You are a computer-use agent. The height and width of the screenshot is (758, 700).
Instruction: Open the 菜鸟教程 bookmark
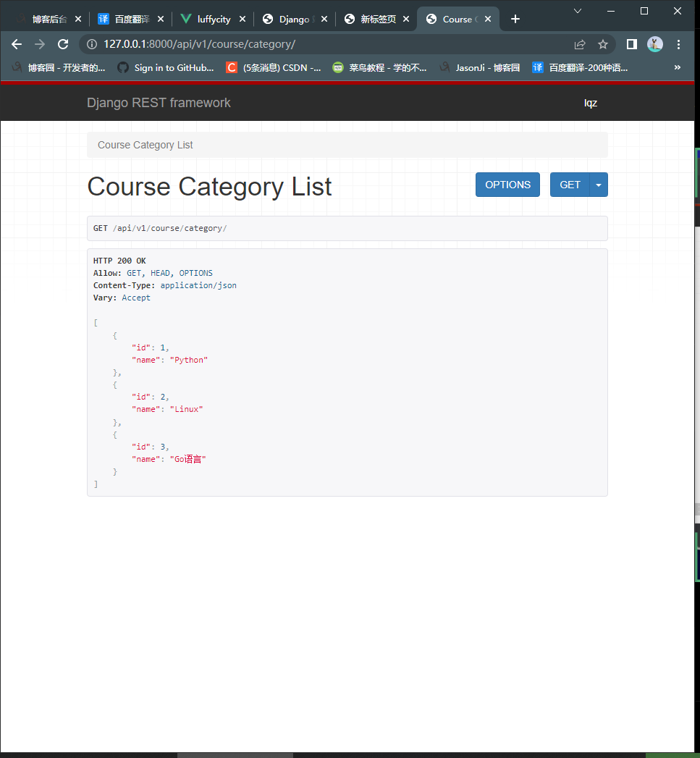(380, 67)
